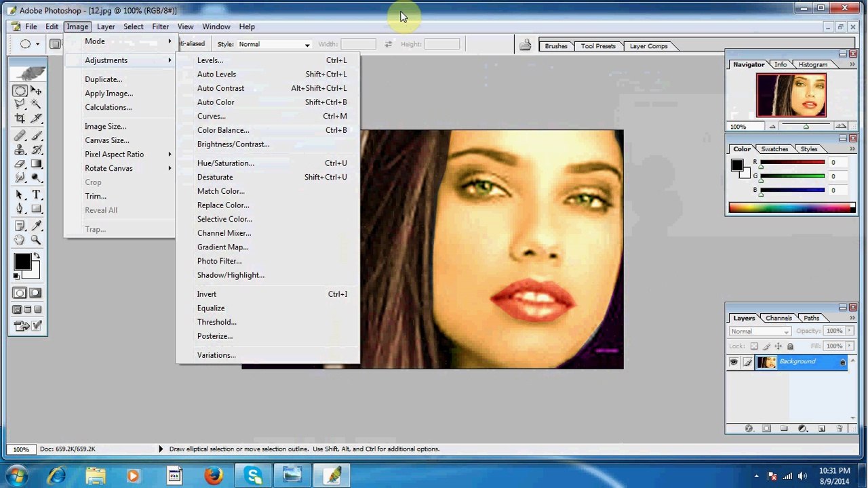Open the tool preset picker in options bar
The image size is (868, 488).
tap(31, 44)
